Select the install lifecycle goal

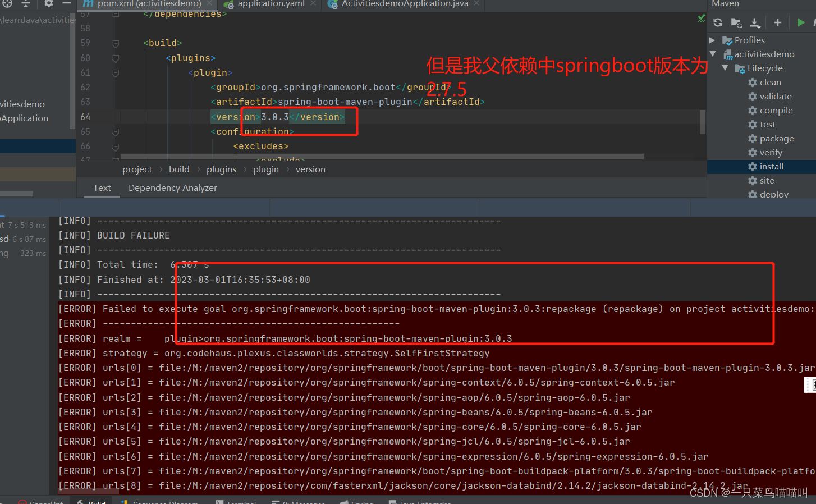(x=771, y=167)
